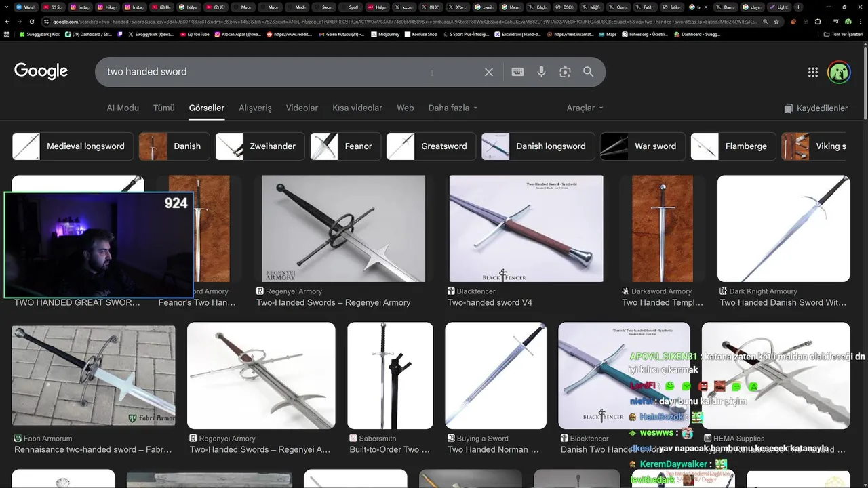
Task: Filter by the Zweihander chip
Action: tap(260, 146)
